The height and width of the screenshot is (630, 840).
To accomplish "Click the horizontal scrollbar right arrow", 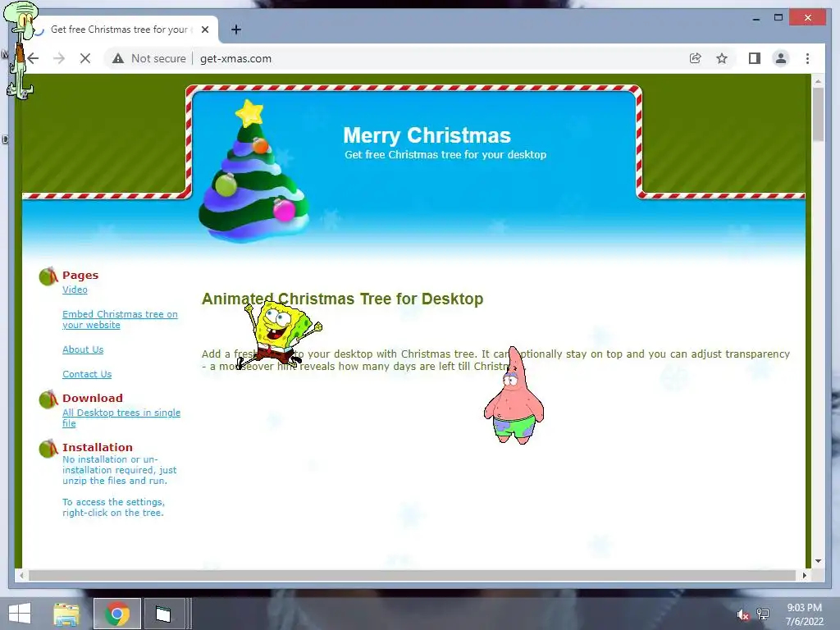I will pyautogui.click(x=804, y=575).
